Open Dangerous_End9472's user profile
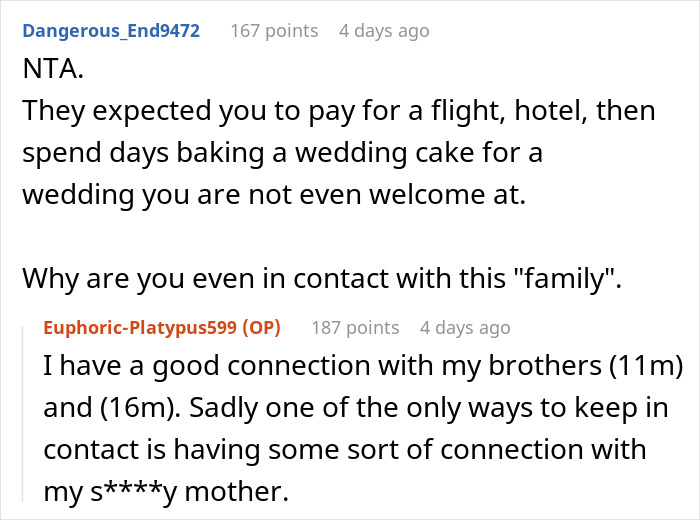This screenshot has width=700, height=520. [111, 30]
